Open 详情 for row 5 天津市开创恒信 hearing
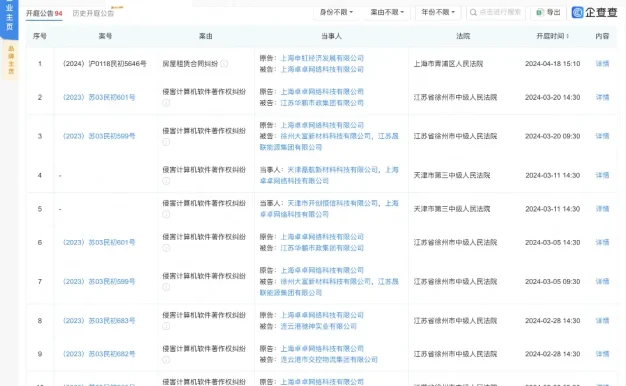The image size is (626, 386). 602,209
